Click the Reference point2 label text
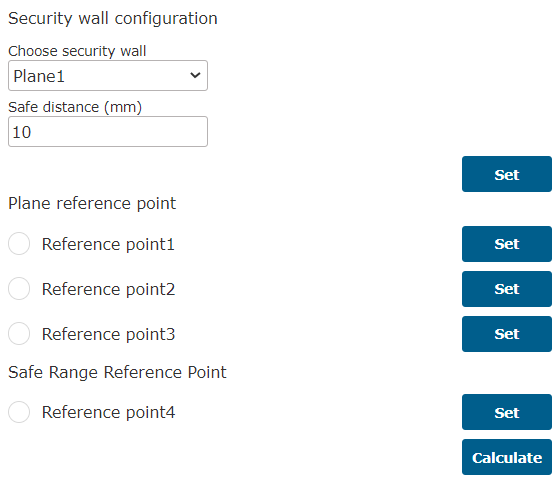 [x=109, y=289]
